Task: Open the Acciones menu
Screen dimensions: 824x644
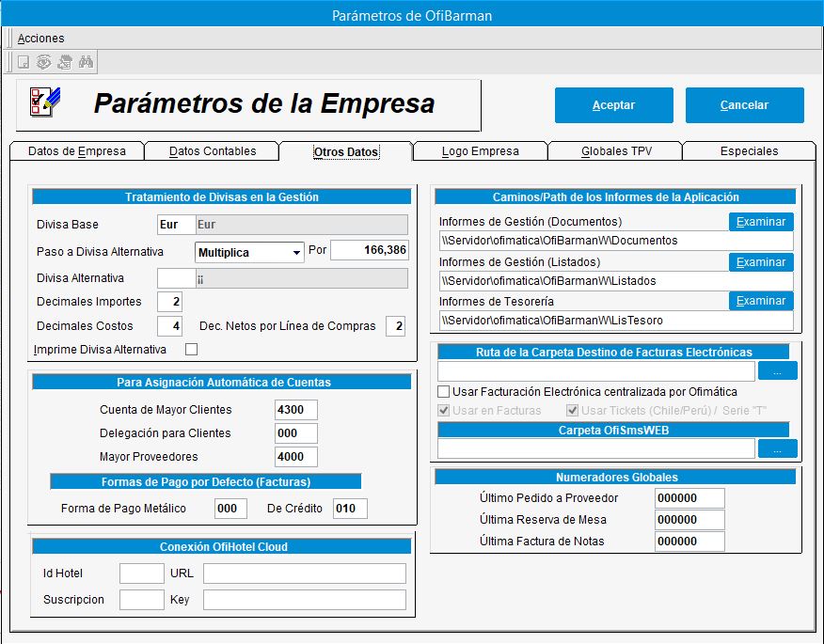Action: [41, 39]
